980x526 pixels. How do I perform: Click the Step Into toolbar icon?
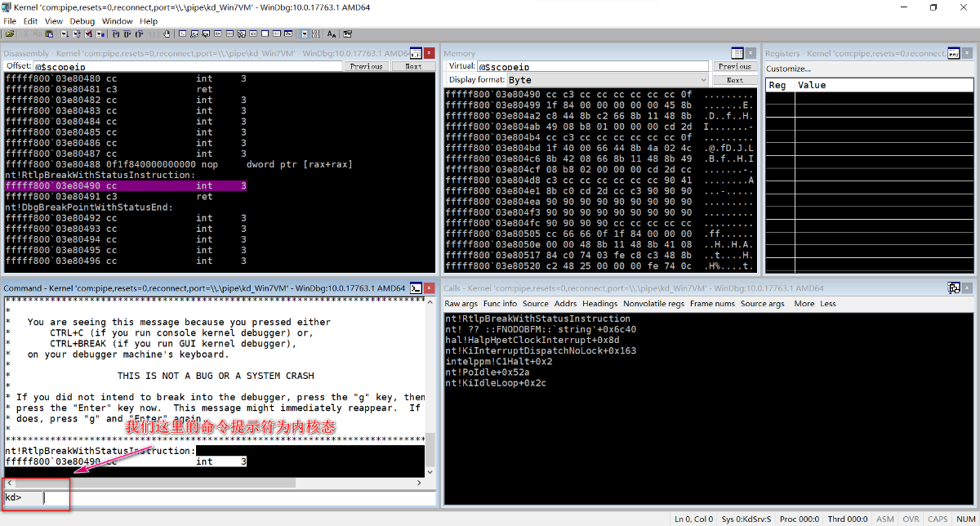(x=115, y=34)
